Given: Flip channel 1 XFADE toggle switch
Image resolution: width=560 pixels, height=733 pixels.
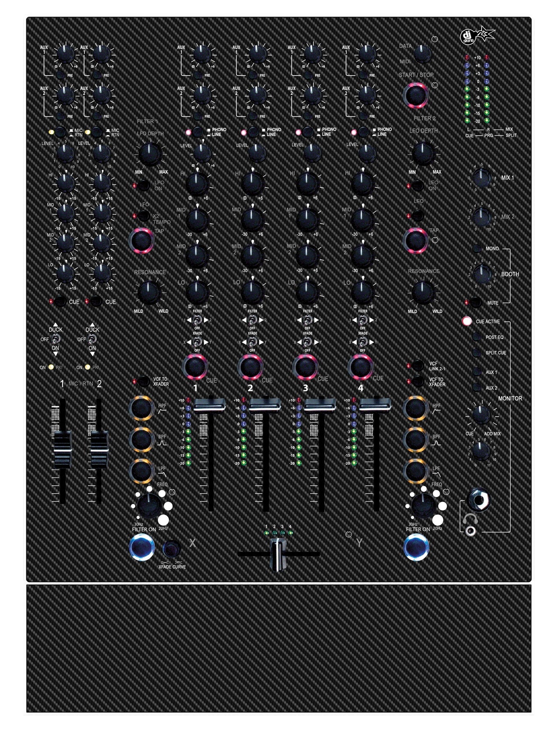Looking at the screenshot, I should tap(197, 342).
